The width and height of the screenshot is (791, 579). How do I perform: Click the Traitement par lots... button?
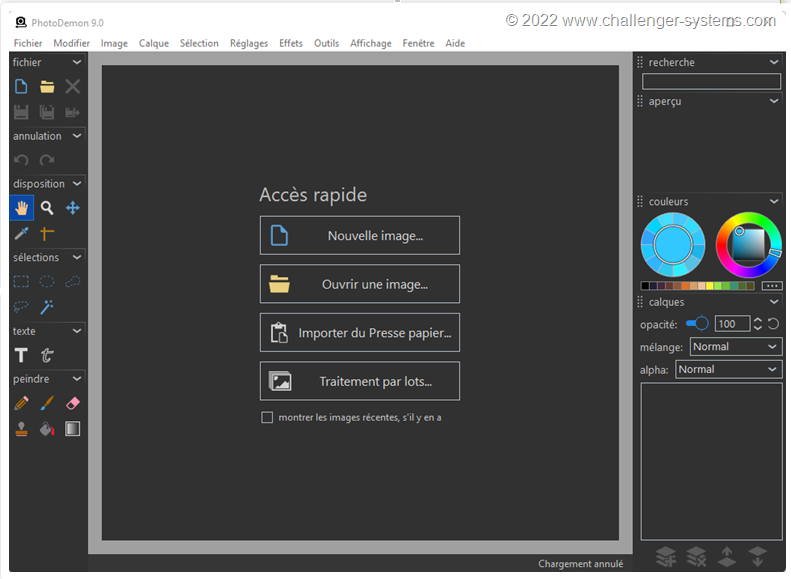360,381
